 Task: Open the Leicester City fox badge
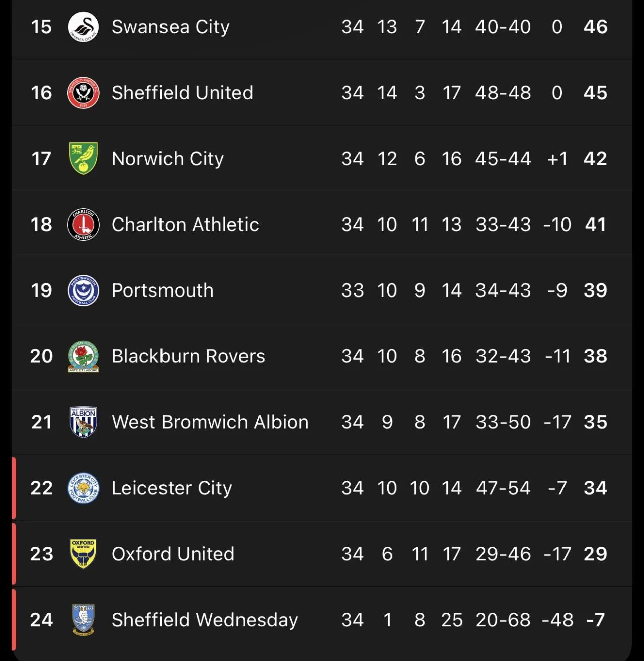[x=83, y=488]
